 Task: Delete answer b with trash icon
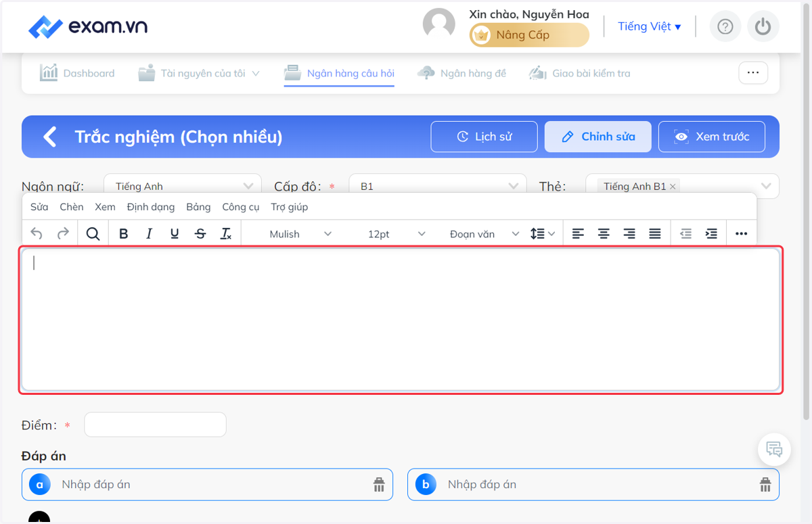(765, 484)
